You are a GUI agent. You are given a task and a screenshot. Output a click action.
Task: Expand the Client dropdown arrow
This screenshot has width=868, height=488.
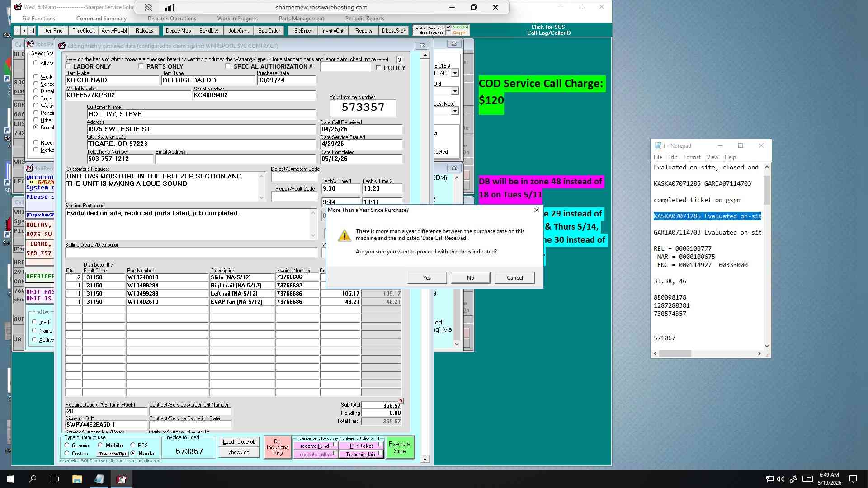point(455,73)
